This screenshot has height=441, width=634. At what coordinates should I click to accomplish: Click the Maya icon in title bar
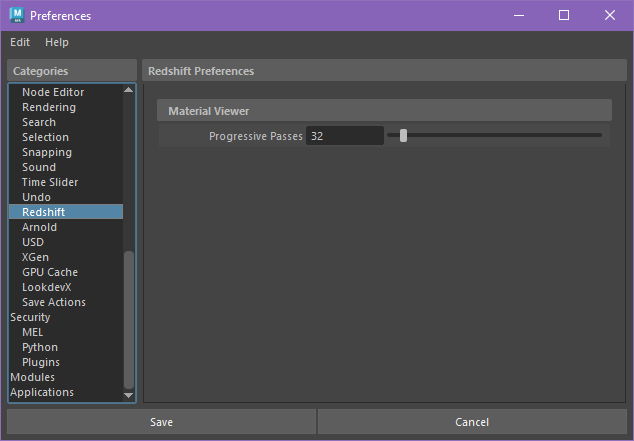17,15
